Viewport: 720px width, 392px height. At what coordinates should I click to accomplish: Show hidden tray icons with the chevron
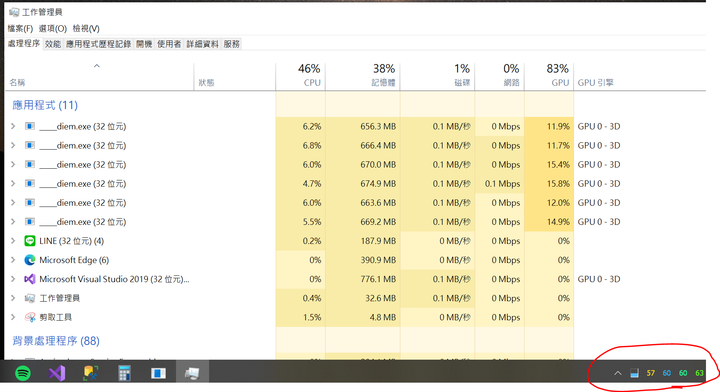point(618,373)
